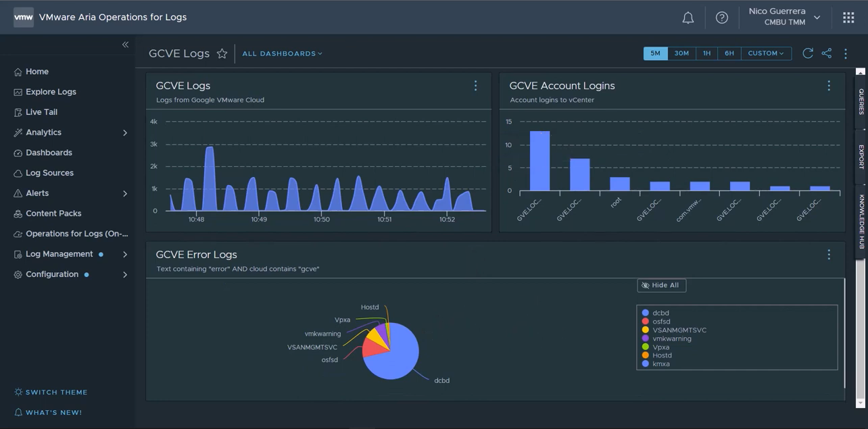Share the dashboard

(826, 53)
